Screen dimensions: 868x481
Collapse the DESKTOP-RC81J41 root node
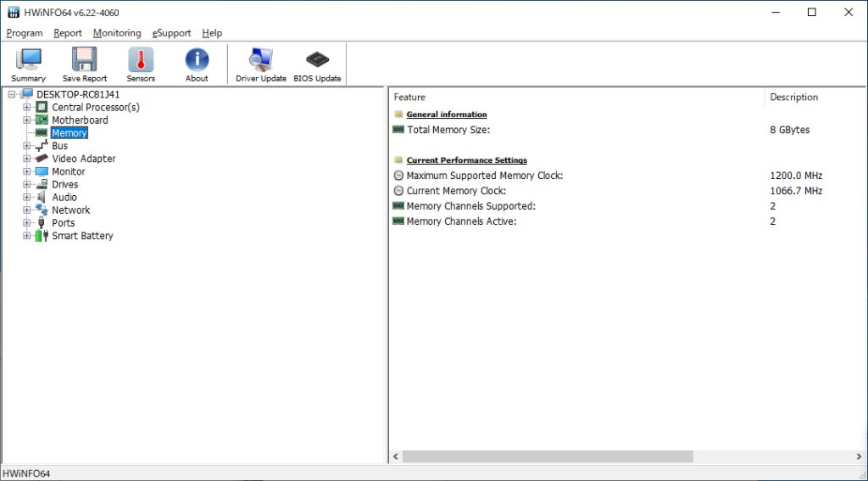click(x=12, y=94)
